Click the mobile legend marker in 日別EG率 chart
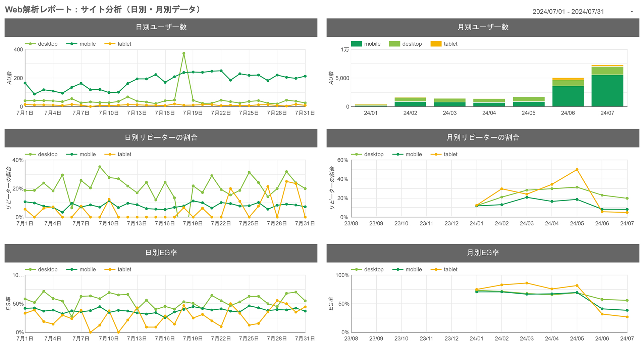644x350 pixels. tap(71, 269)
